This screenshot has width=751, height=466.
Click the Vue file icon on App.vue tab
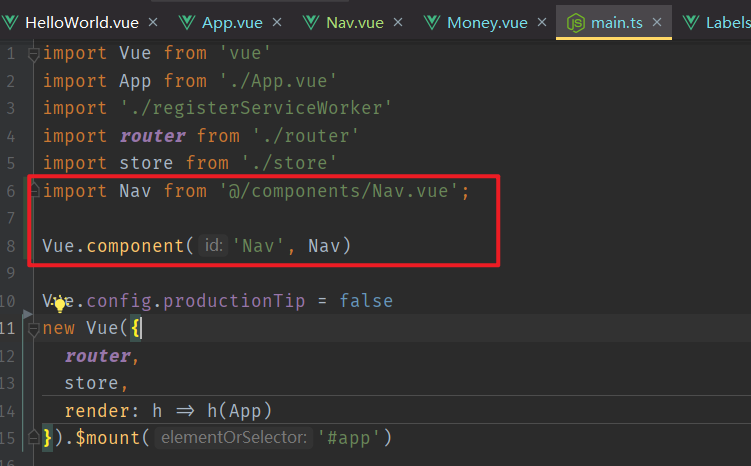187,23
